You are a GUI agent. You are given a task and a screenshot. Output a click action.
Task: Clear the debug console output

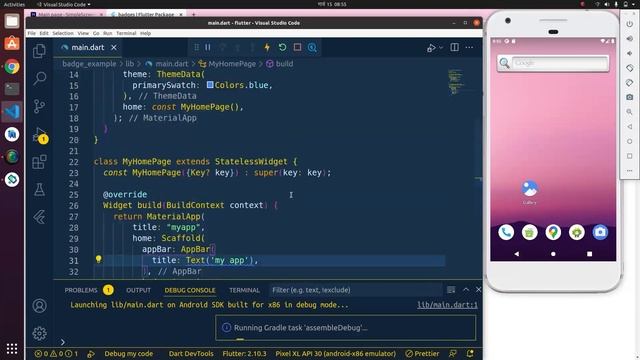pos(451,290)
